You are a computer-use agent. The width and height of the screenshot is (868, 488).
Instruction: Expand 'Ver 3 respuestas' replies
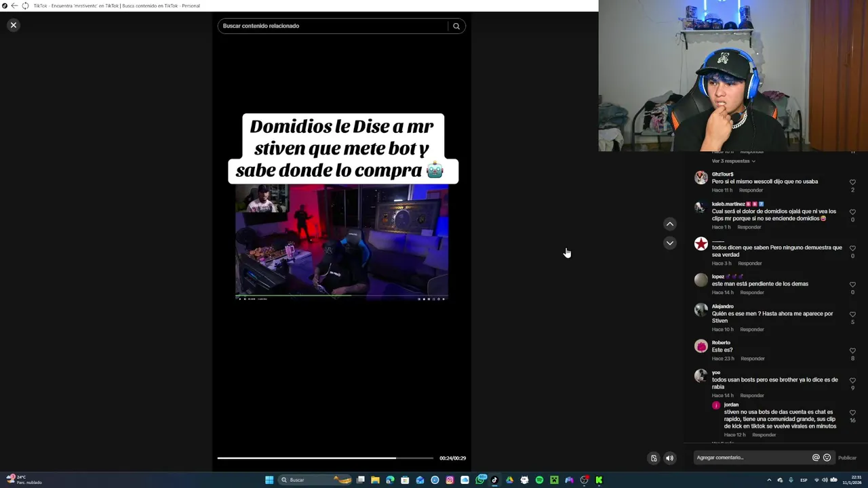click(733, 161)
